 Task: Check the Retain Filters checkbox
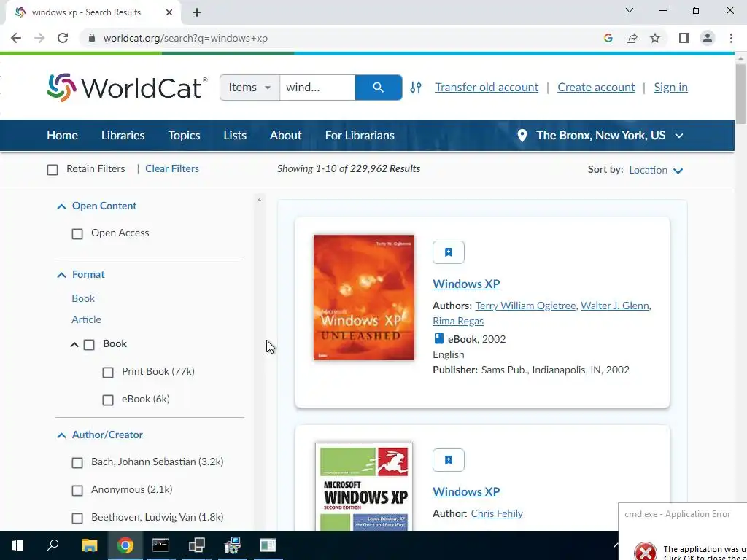coord(53,169)
